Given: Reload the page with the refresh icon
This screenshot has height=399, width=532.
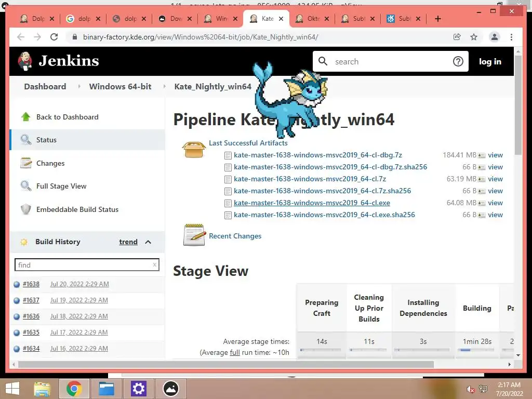Looking at the screenshot, I should [x=54, y=37].
